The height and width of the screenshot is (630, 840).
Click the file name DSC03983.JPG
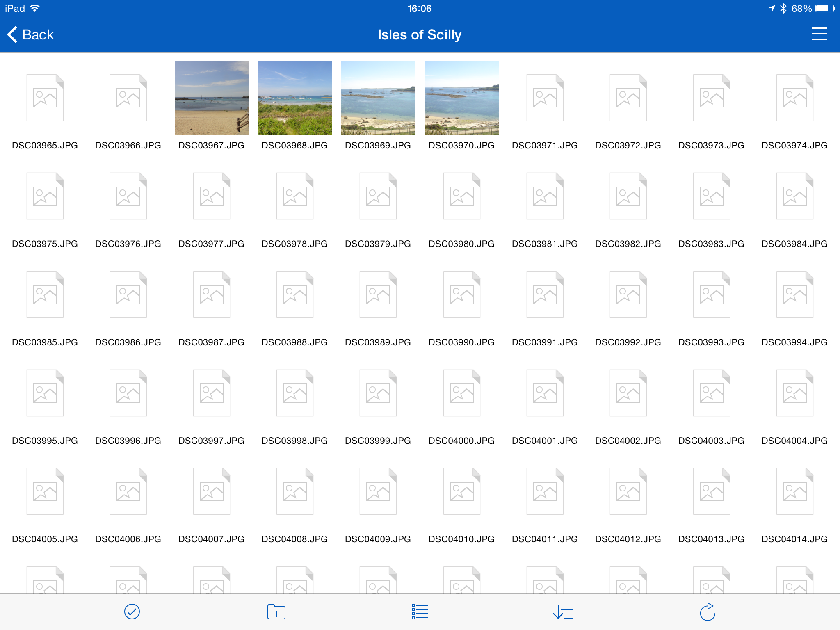[712, 244]
